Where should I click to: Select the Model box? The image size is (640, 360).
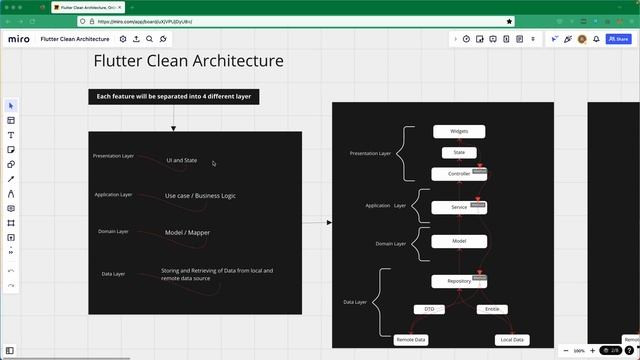459,241
